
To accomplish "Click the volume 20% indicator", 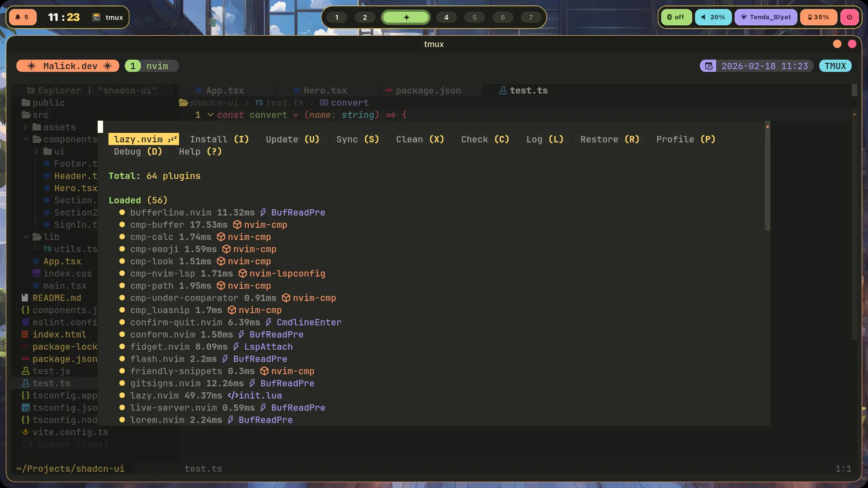I will pos(713,17).
